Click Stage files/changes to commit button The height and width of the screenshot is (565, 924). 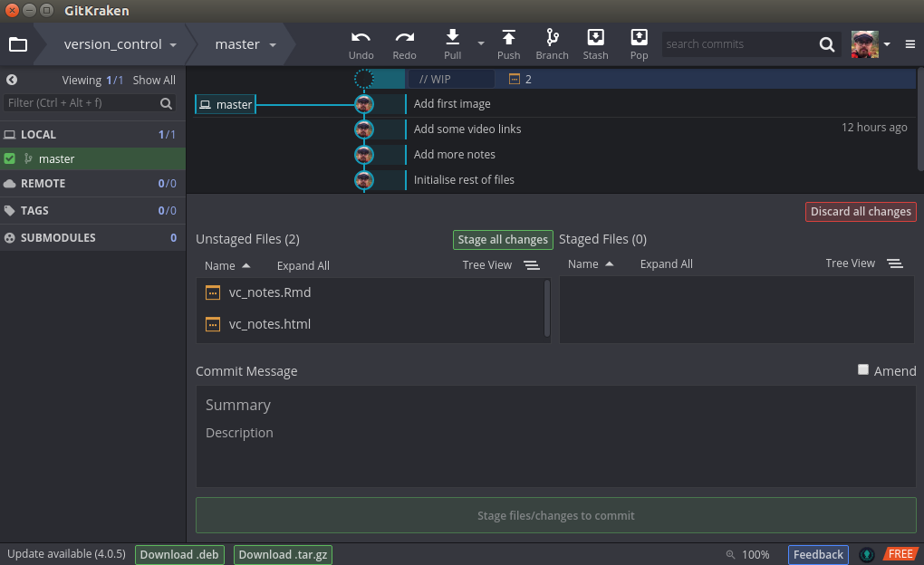(555, 515)
